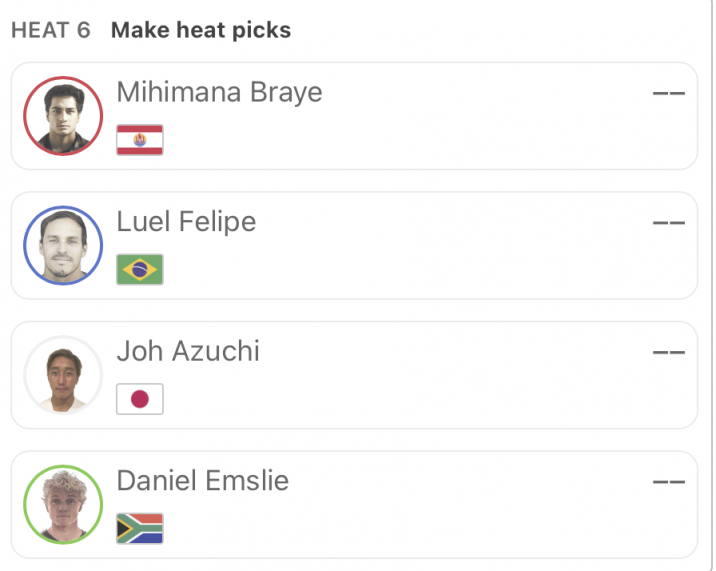Screen dimensions: 716x571
Task: Click the South Africa flag icon
Action: coord(140,529)
